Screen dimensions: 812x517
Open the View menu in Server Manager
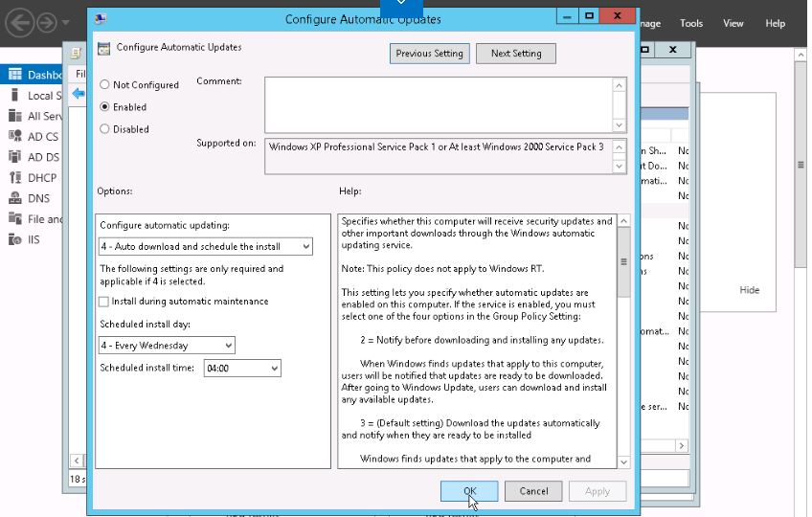click(x=733, y=23)
